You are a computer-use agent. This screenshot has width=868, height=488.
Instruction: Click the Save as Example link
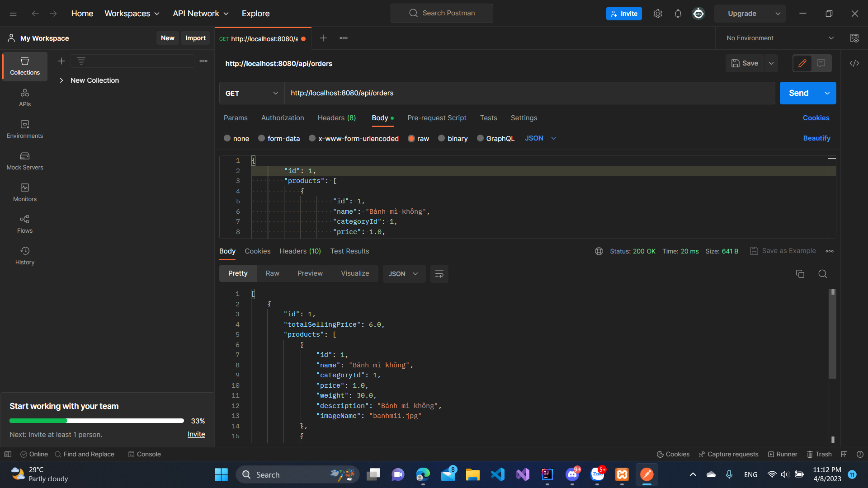[x=789, y=251]
